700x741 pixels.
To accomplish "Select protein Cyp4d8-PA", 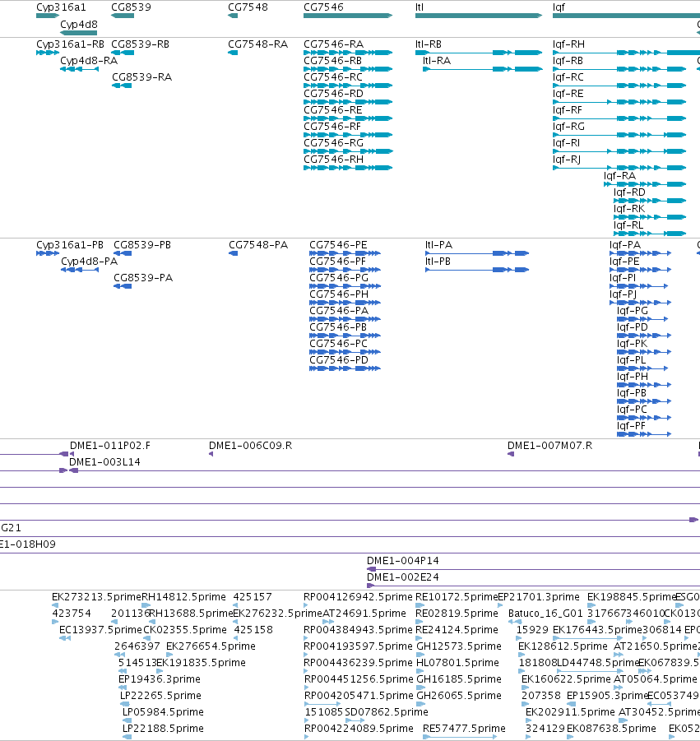I will tap(80, 270).
